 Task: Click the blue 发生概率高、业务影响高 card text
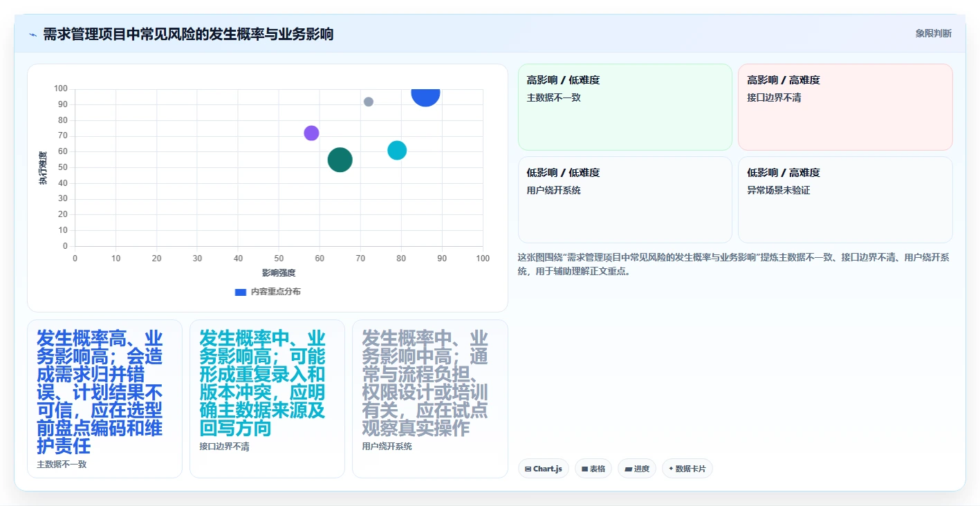(100, 392)
